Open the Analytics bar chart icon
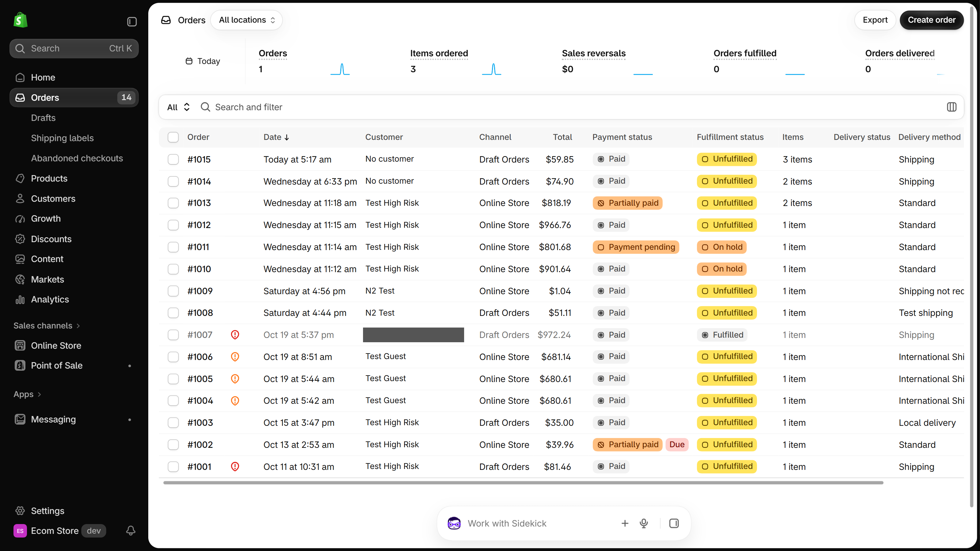Screen dimensions: 980x551 [x=20, y=300]
